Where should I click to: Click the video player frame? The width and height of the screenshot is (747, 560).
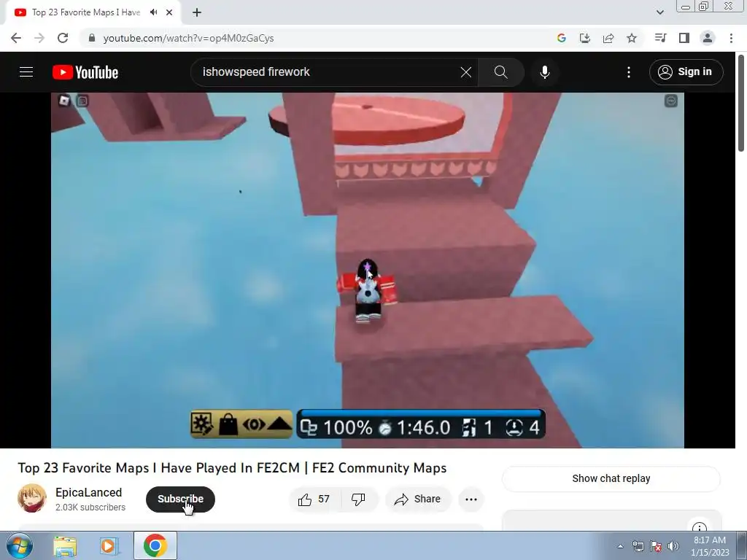pyautogui.click(x=368, y=270)
